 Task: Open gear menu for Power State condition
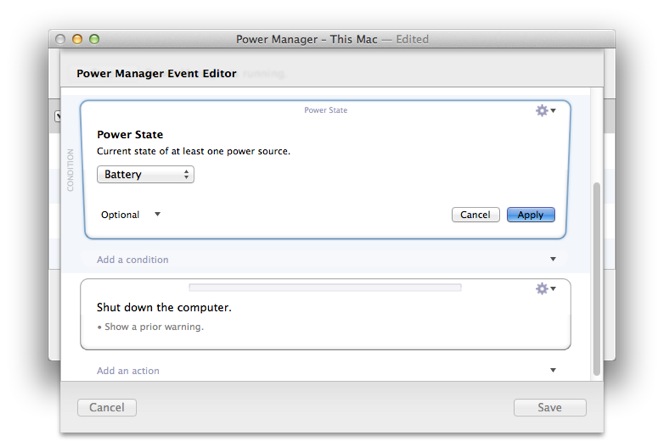[545, 110]
